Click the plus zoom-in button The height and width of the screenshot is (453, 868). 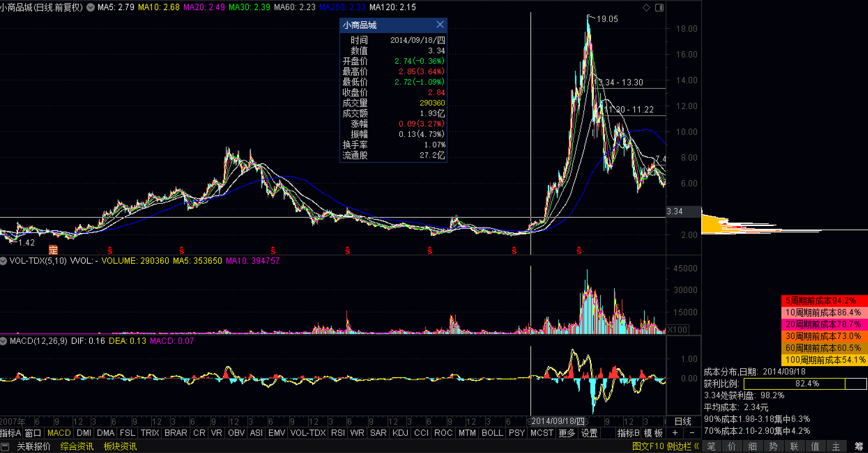[675, 433]
